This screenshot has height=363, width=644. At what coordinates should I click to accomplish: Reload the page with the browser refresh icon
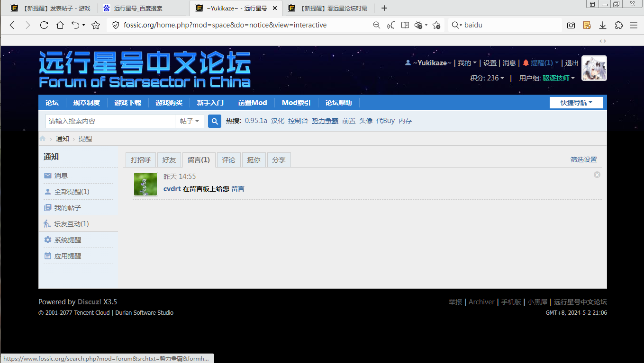(x=44, y=25)
